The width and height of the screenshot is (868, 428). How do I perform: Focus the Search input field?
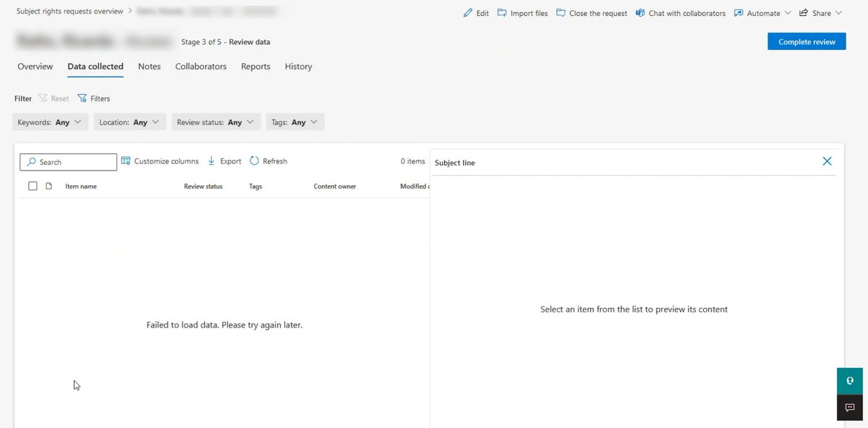[x=68, y=162]
